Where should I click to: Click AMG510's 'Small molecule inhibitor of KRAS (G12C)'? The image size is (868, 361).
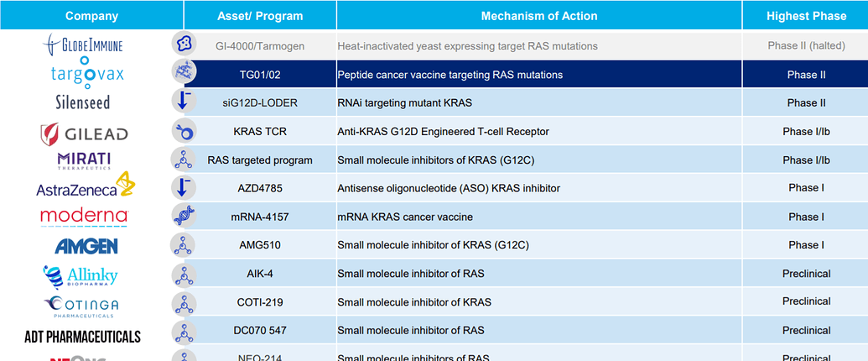click(x=434, y=245)
